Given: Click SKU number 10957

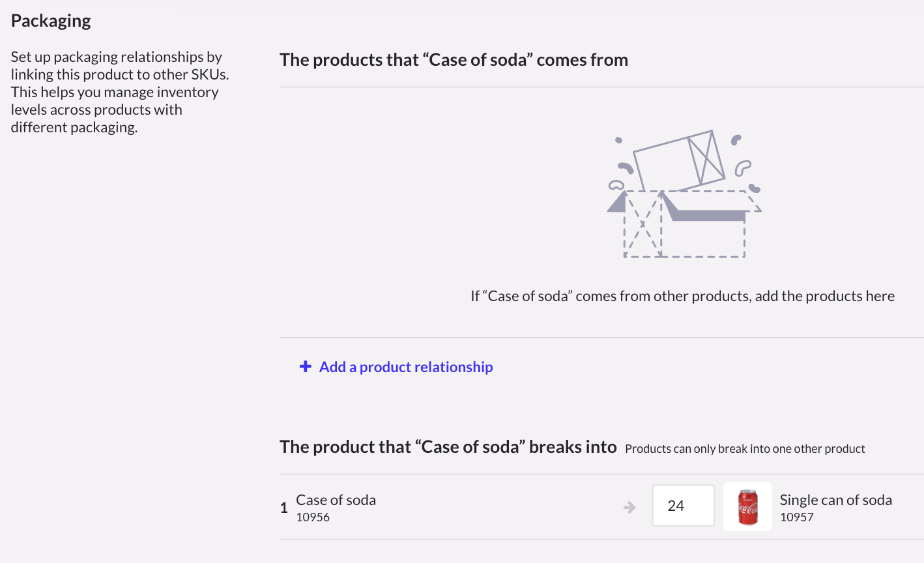Looking at the screenshot, I should coord(796,517).
